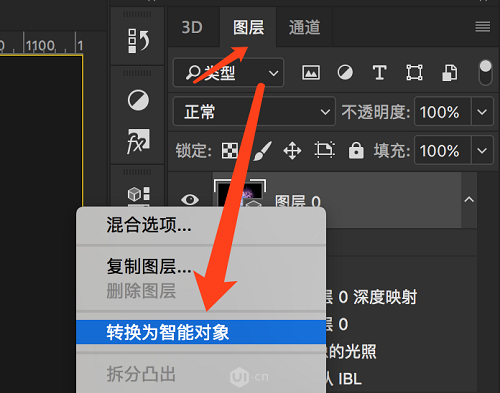
Task: Open the History panel icon
Action: coord(138,41)
